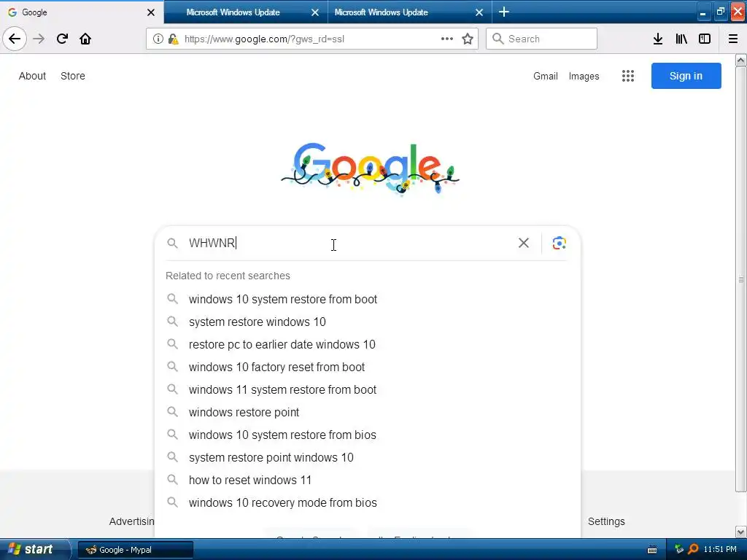Screen dimensions: 747x560
Task: Open the browser hamburger menu
Action: 732,39
